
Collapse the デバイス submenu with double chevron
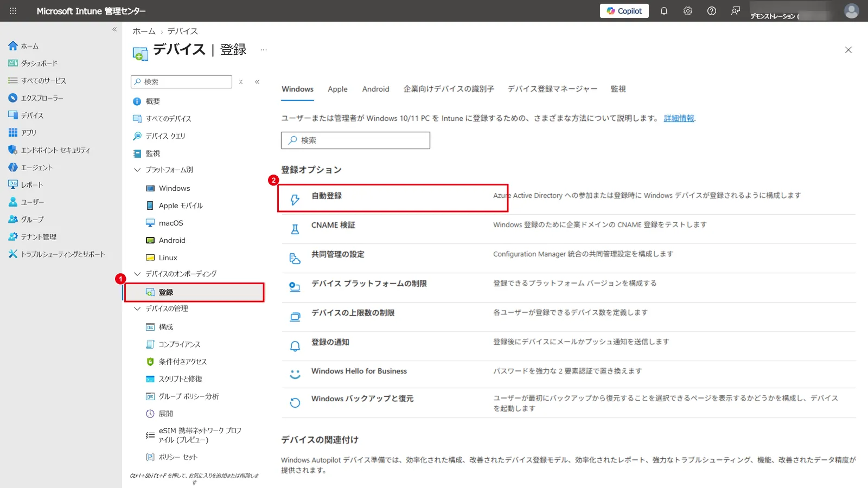point(257,82)
